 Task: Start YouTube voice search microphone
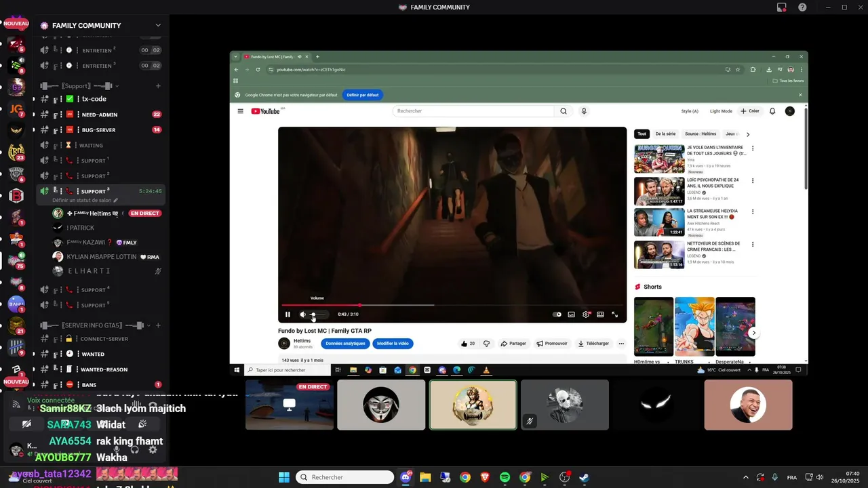[x=584, y=111]
